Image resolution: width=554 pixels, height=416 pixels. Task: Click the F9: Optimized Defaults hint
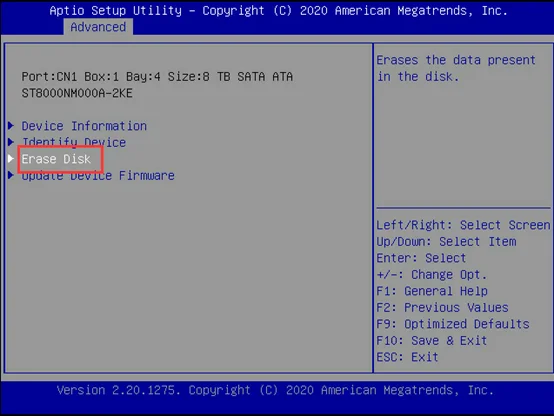point(453,324)
